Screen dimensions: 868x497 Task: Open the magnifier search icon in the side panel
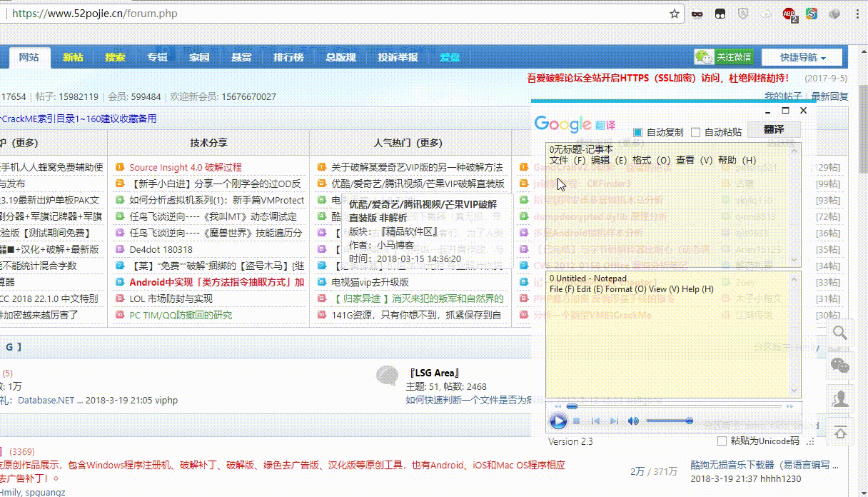pos(840,333)
